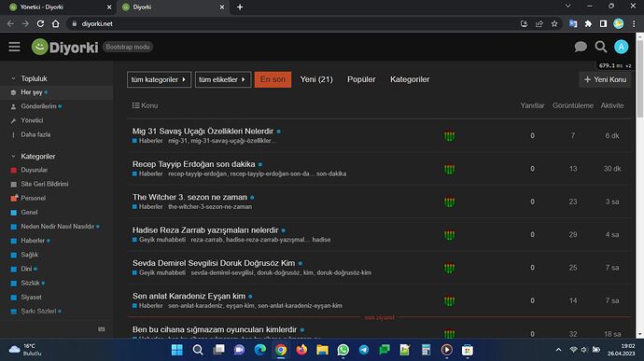Screen dimensions: 644x361
Task: Close the Diyorki tab
Action: click(222, 7)
